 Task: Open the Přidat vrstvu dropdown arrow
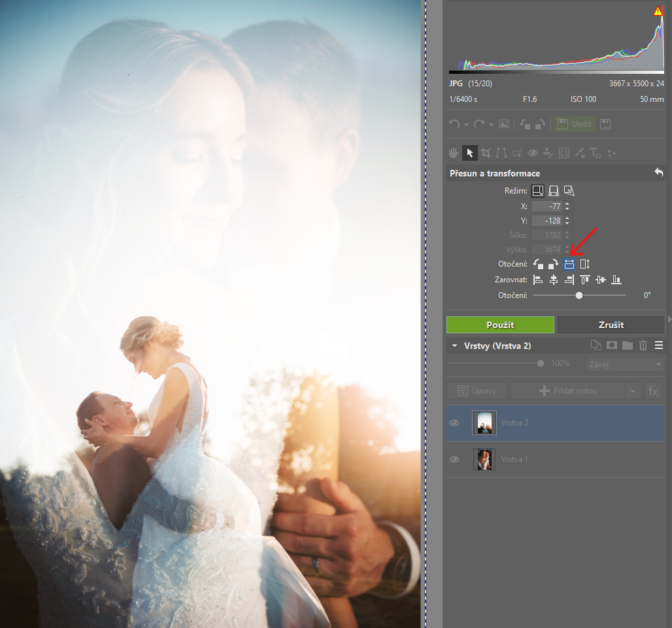(632, 391)
